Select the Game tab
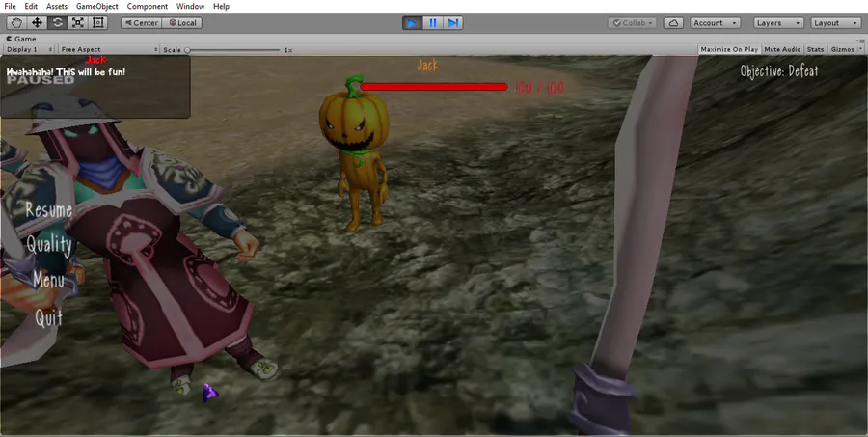 (21, 39)
